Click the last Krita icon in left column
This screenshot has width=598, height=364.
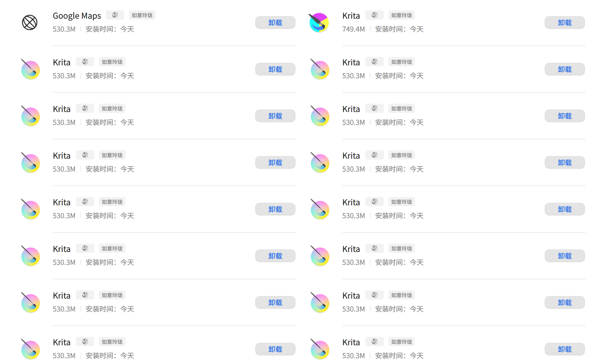pos(30,349)
